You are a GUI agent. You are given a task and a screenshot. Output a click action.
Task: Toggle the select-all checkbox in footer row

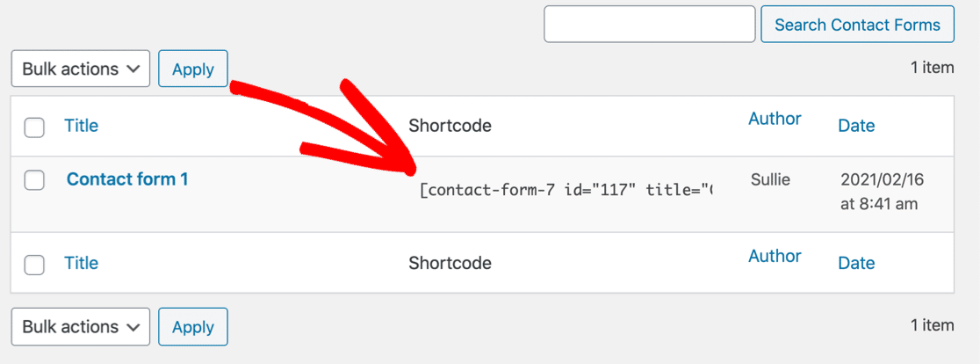click(34, 265)
